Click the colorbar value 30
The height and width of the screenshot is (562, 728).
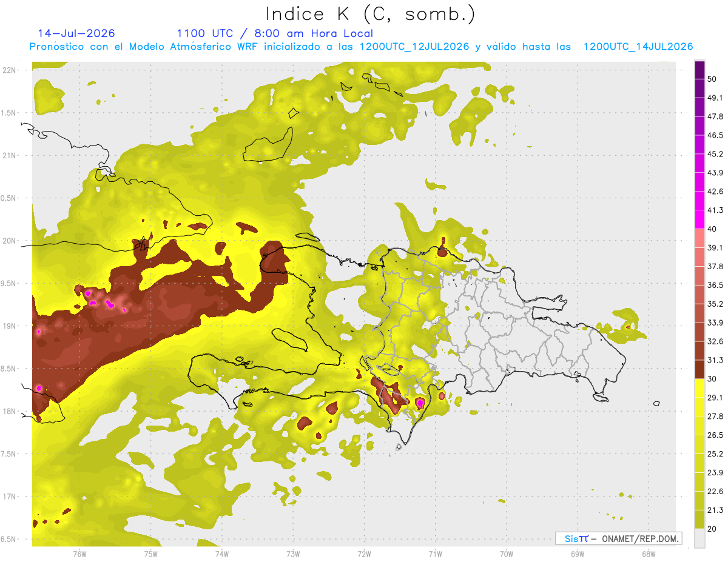(712, 379)
